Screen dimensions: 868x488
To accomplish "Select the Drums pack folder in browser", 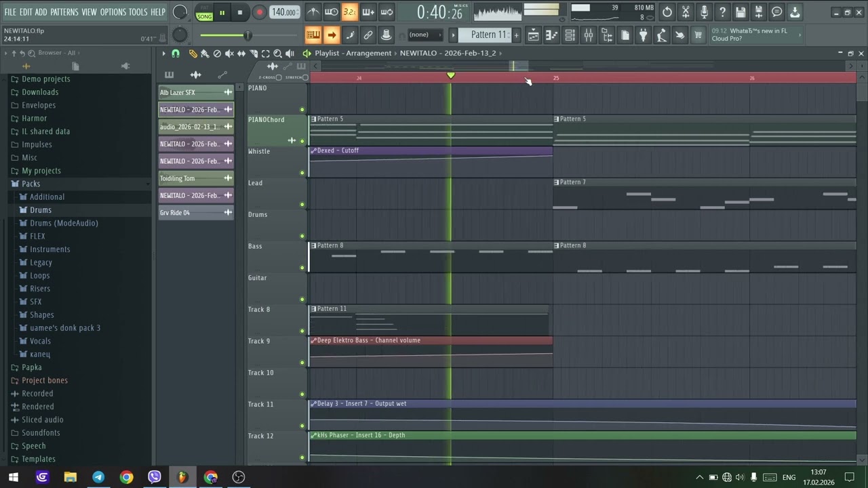I will pos(41,210).
